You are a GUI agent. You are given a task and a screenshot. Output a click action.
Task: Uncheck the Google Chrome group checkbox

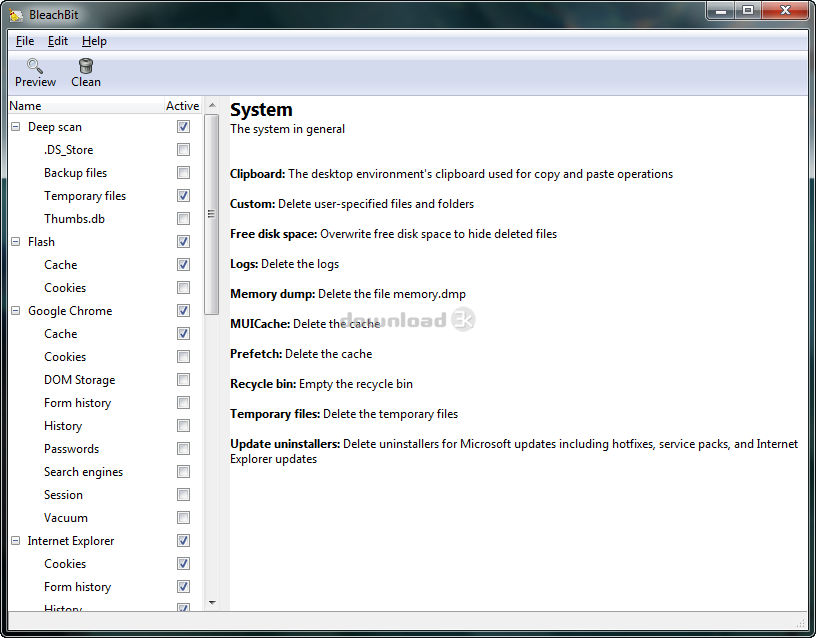[x=183, y=311]
